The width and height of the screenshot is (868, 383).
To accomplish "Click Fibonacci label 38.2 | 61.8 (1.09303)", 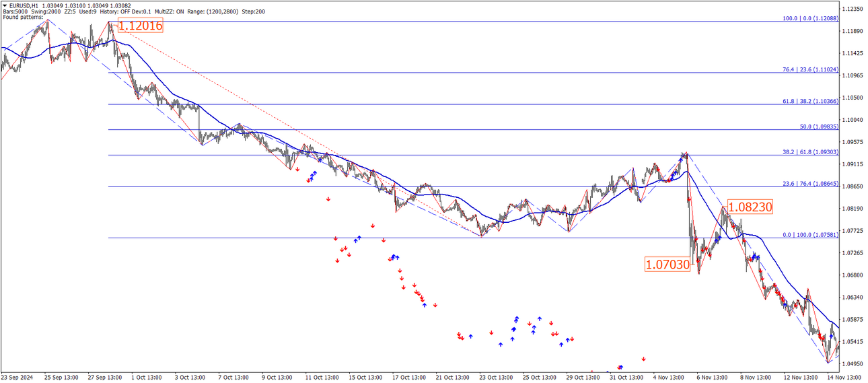I will coord(810,152).
